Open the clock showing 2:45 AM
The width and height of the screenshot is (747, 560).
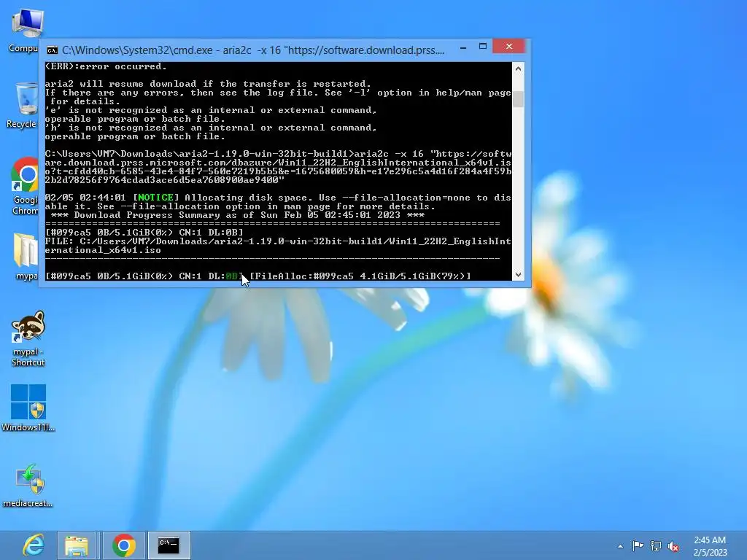(x=710, y=546)
